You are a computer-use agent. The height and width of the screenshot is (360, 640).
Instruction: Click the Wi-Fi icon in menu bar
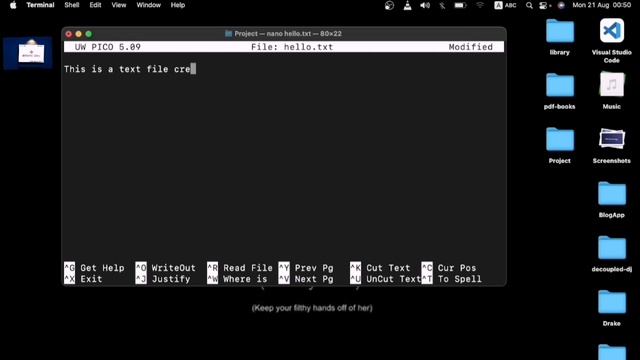480,5
